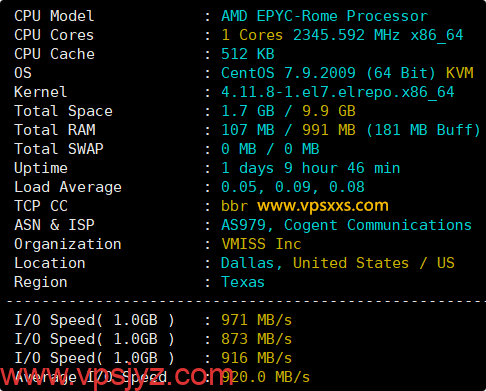Click the Load Average values
This screenshot has height=391, width=486.
[293, 187]
